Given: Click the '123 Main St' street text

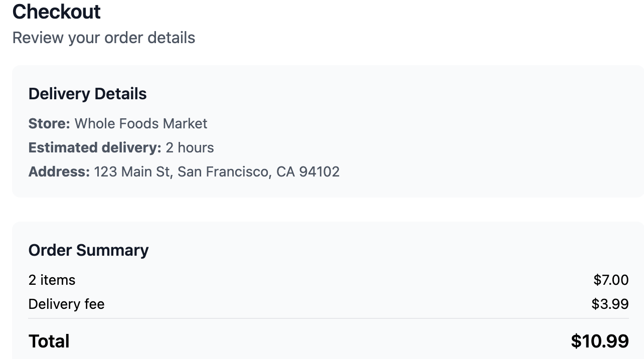Looking at the screenshot, I should click(132, 171).
